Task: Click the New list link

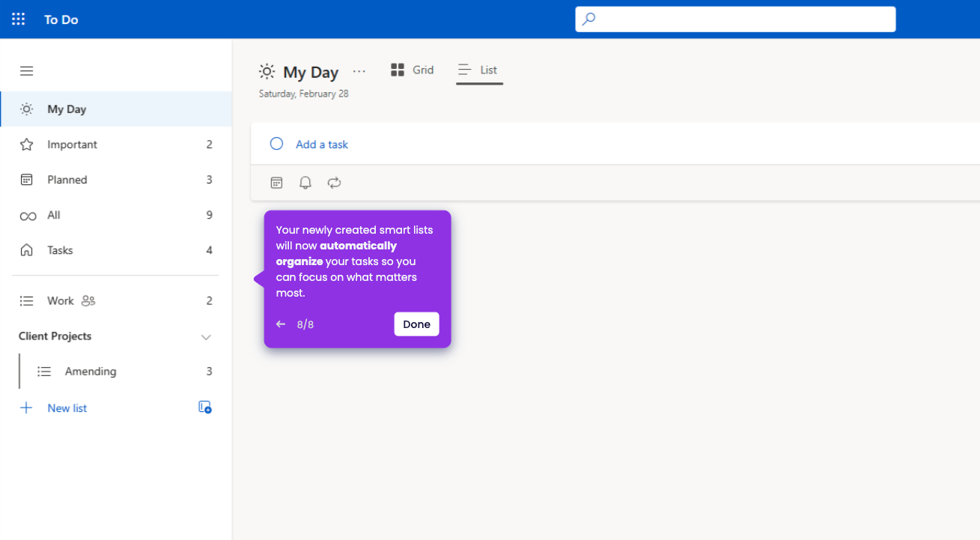Action: [x=67, y=408]
